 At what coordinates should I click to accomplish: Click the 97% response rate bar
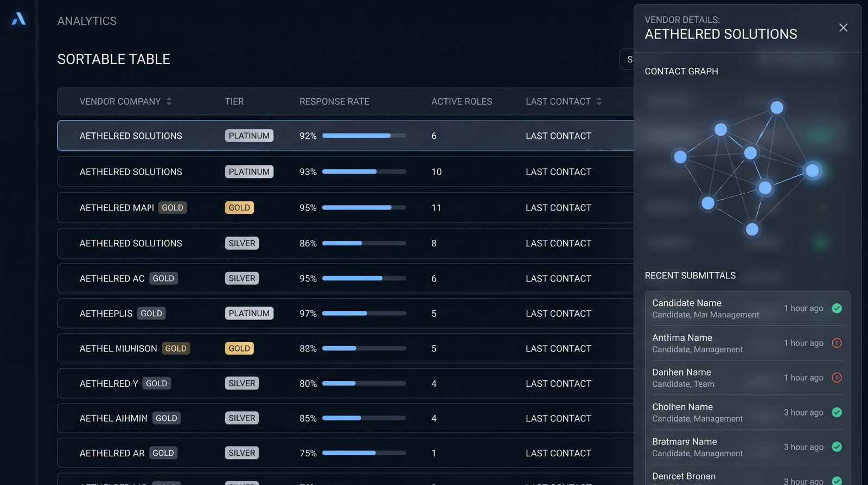point(364,314)
